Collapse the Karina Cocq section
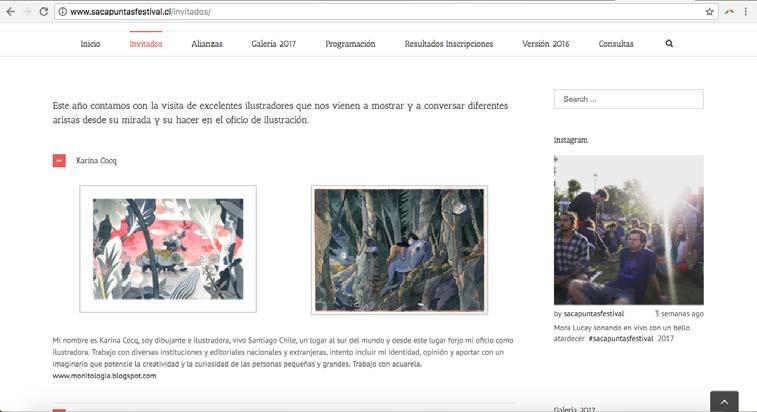Image resolution: width=757 pixels, height=412 pixels. tap(59, 160)
